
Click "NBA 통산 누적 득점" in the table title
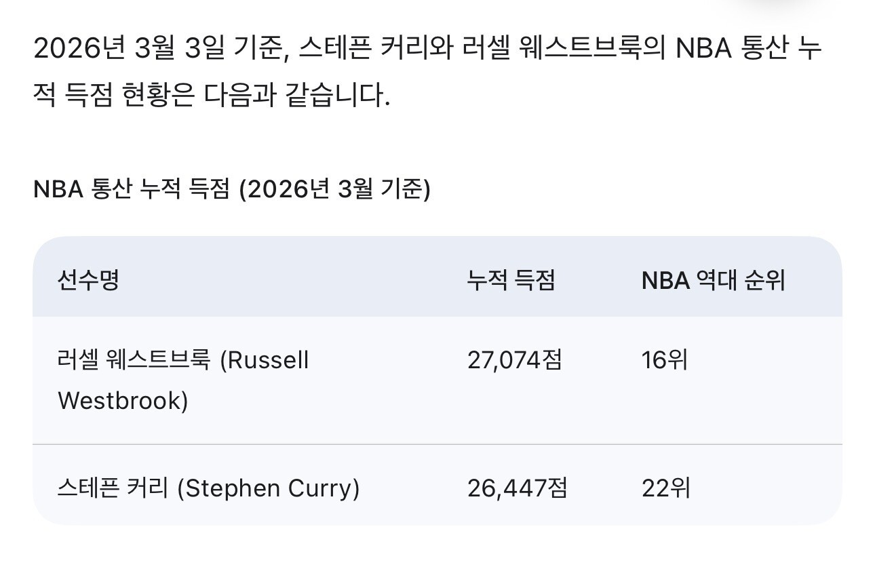[x=132, y=190]
